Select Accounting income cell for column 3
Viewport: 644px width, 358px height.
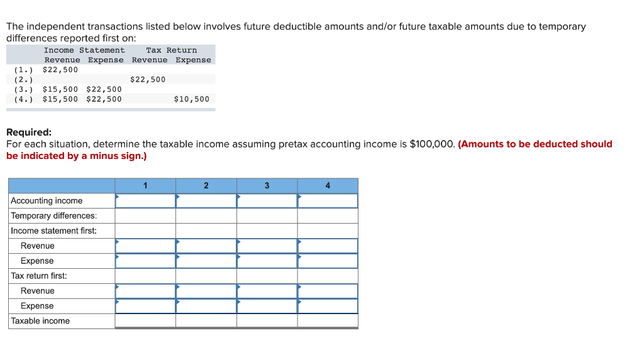[267, 201]
